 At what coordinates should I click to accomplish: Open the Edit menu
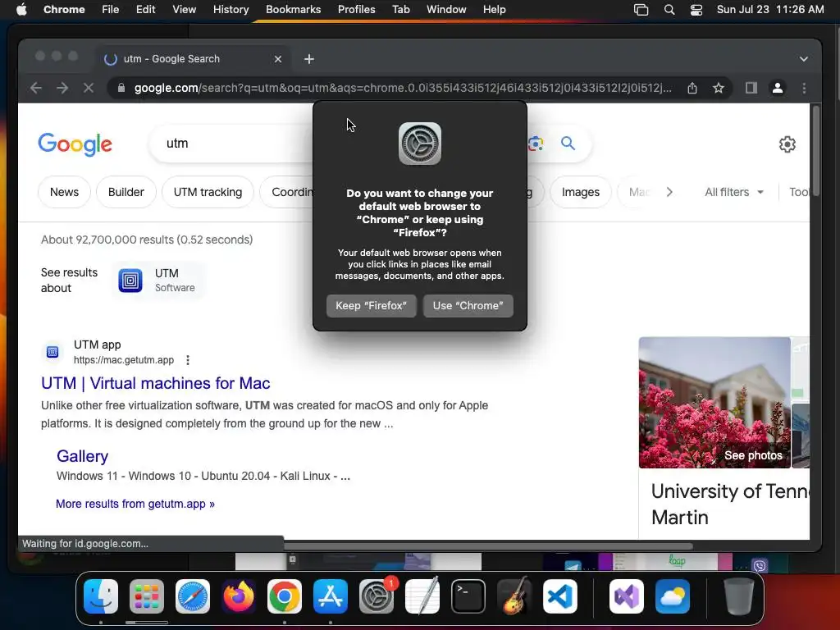click(x=145, y=9)
